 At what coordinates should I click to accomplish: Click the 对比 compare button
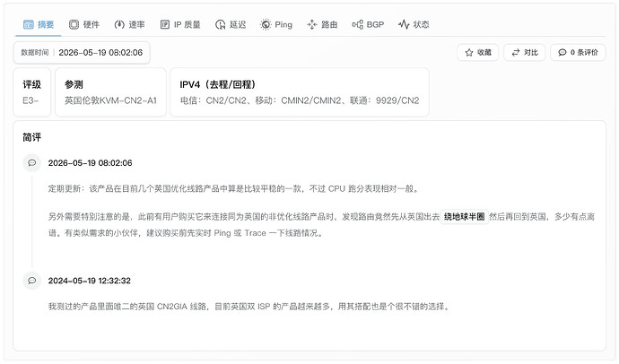tap(525, 53)
